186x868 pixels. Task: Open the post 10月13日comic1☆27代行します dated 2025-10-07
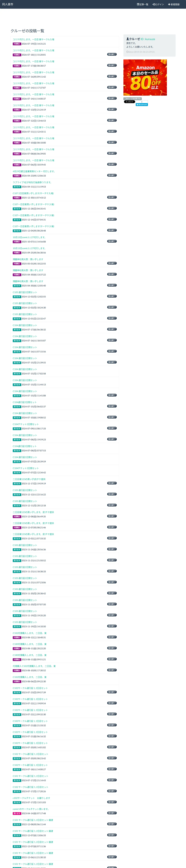[x=29, y=237]
